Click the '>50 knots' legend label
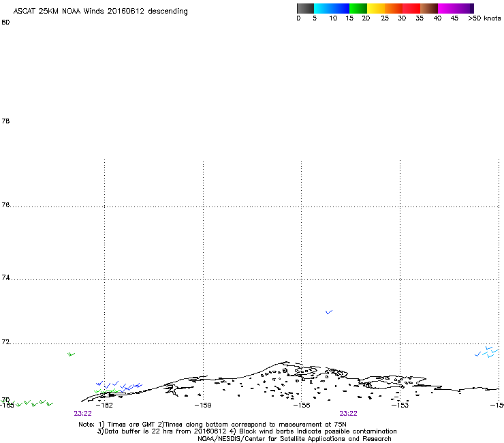Screen dimensions: 504x443 coord(484,18)
